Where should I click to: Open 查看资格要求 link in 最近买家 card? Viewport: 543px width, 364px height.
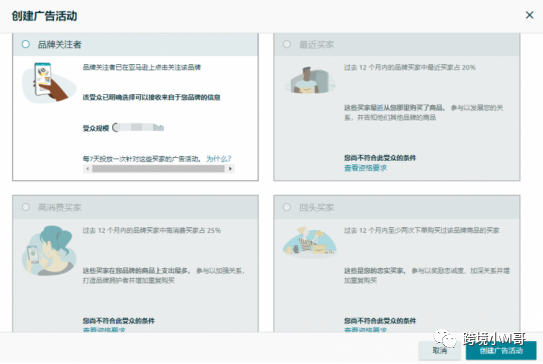(365, 168)
